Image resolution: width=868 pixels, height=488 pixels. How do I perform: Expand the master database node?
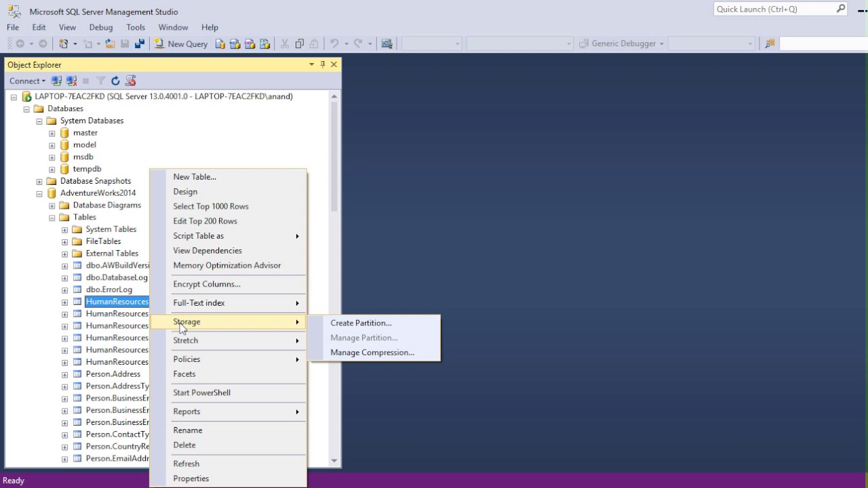(x=52, y=134)
